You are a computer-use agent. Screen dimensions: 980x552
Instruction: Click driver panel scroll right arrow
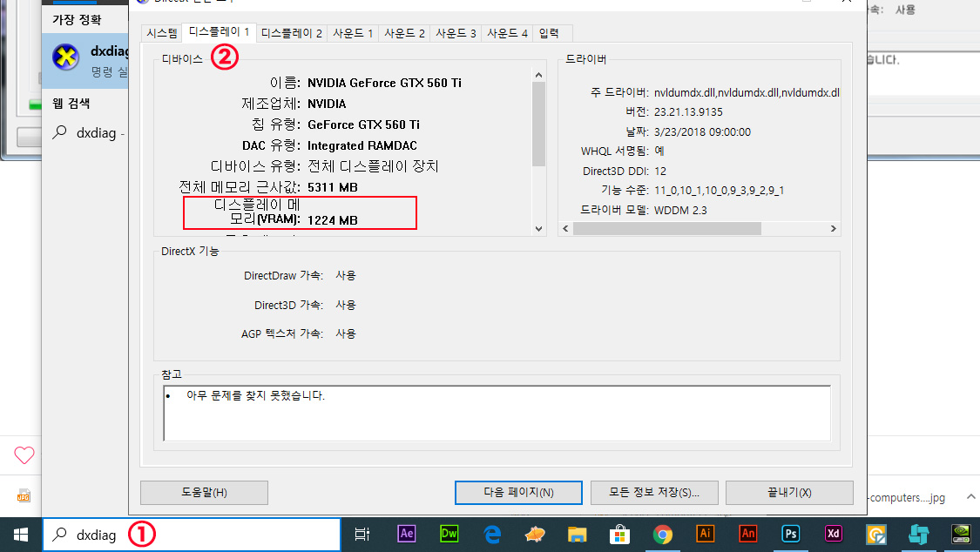[x=833, y=228]
